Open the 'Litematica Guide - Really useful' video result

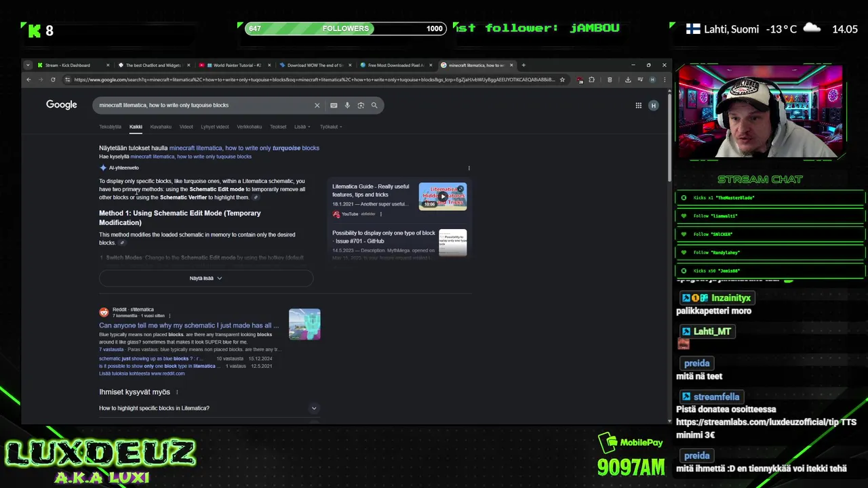coord(371,190)
